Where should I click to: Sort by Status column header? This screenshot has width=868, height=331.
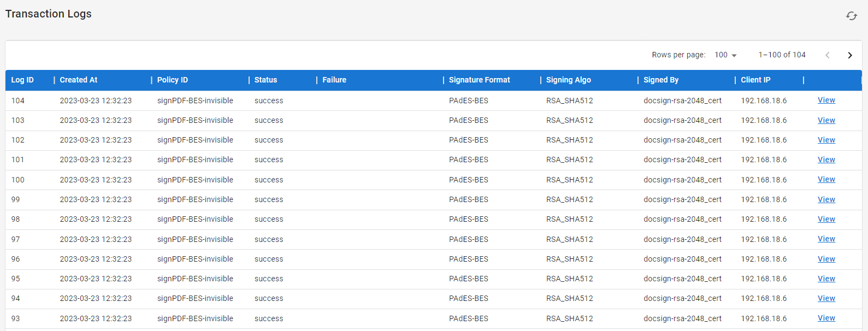(x=265, y=80)
